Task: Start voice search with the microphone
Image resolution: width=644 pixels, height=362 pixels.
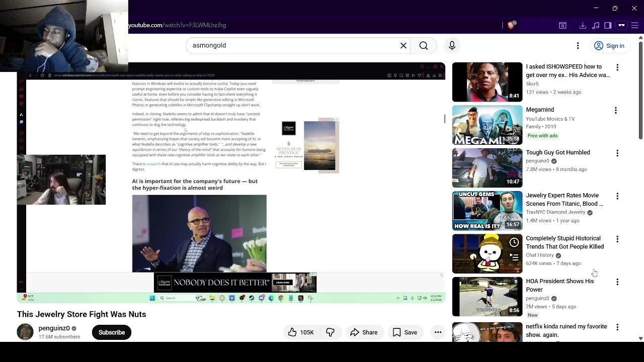Action: point(452,46)
